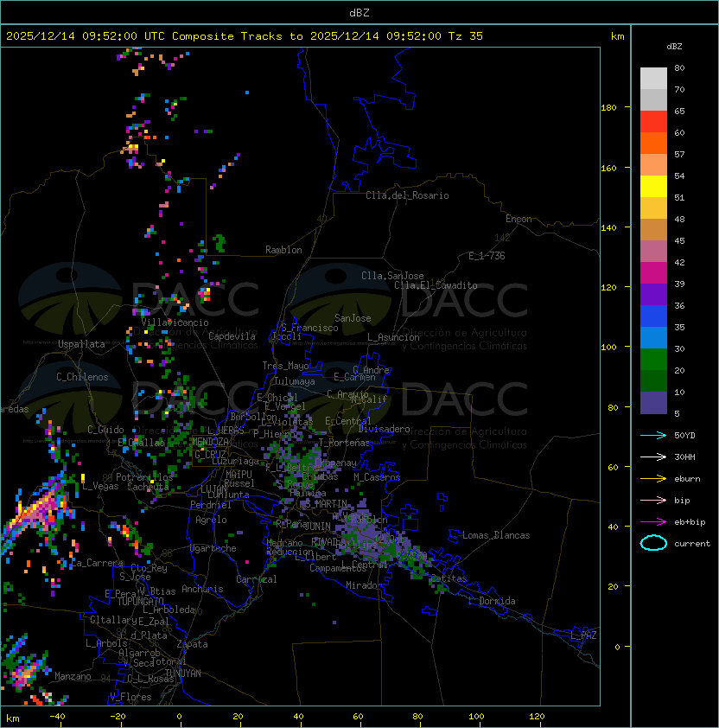Click the Villavicencio place label

[x=175, y=322]
